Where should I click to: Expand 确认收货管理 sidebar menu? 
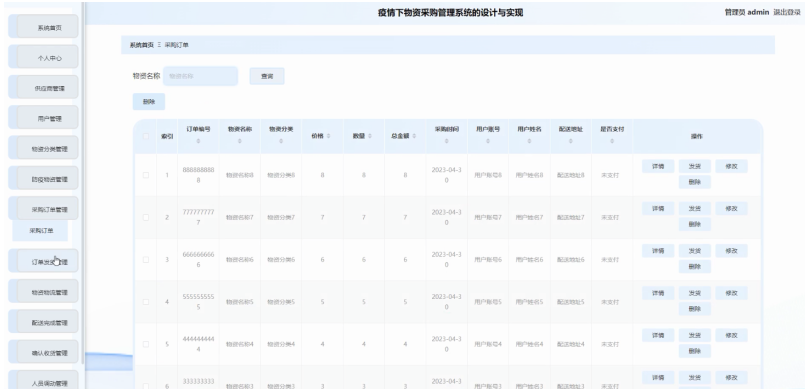pyautogui.click(x=44, y=352)
